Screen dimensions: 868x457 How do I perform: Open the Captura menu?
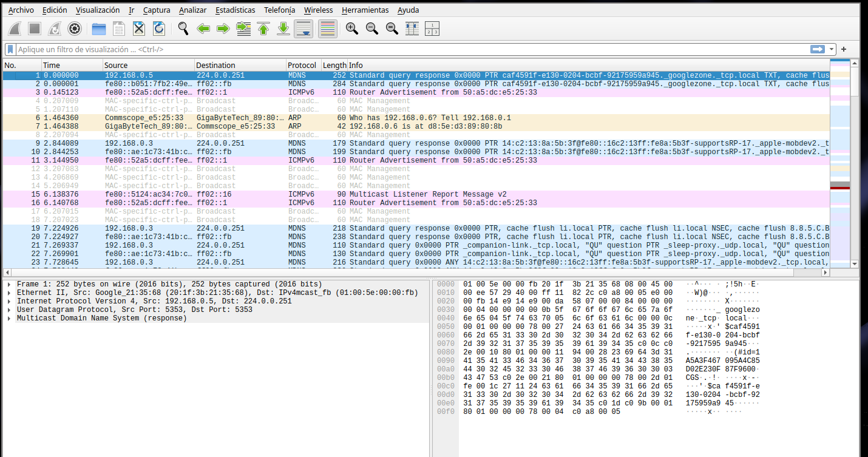157,10
